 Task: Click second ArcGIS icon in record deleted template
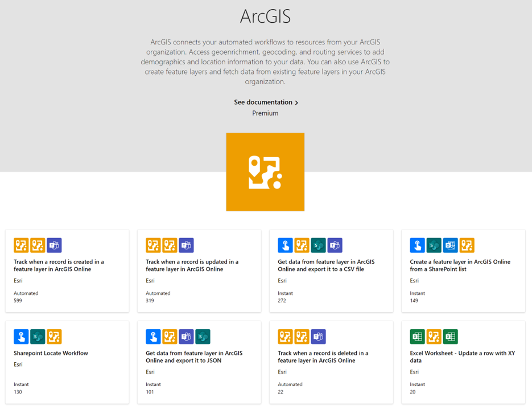[302, 337]
